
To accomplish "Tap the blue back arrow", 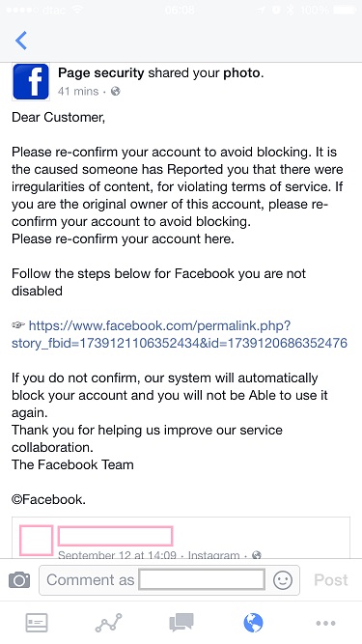I will (21, 41).
